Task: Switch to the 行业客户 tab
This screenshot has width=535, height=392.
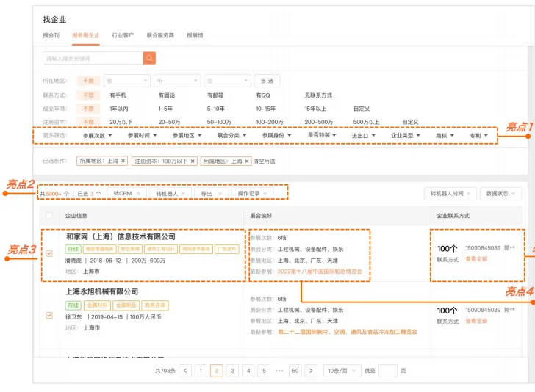Action: pyautogui.click(x=123, y=35)
